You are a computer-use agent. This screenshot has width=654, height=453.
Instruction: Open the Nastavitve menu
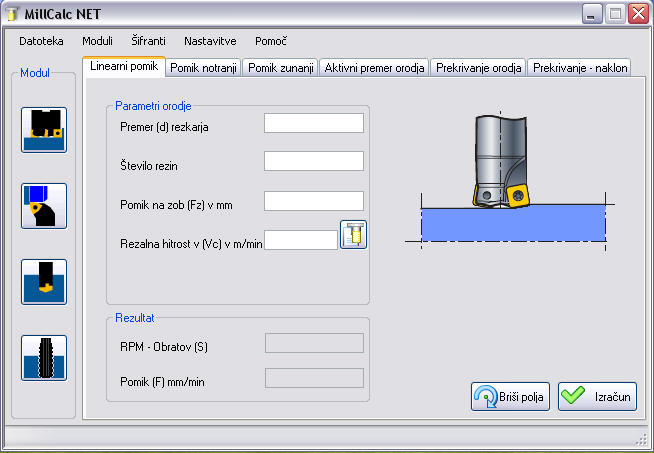(x=210, y=41)
